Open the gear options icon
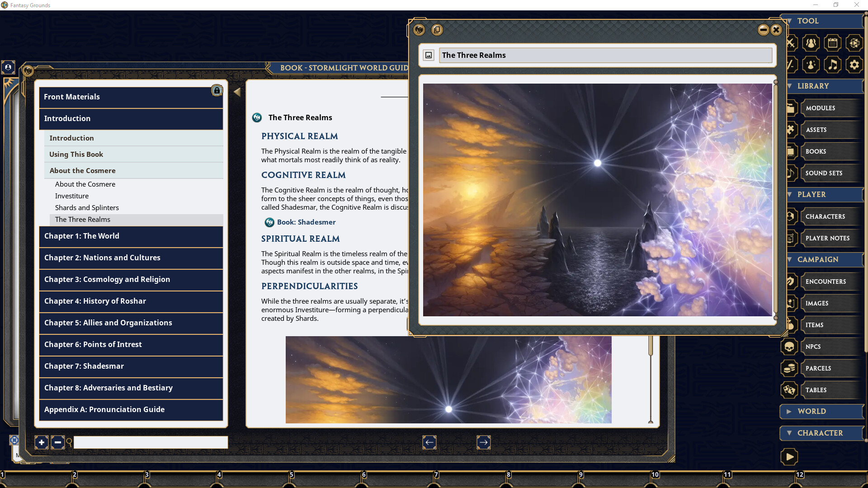The height and width of the screenshot is (488, 868). point(854,65)
